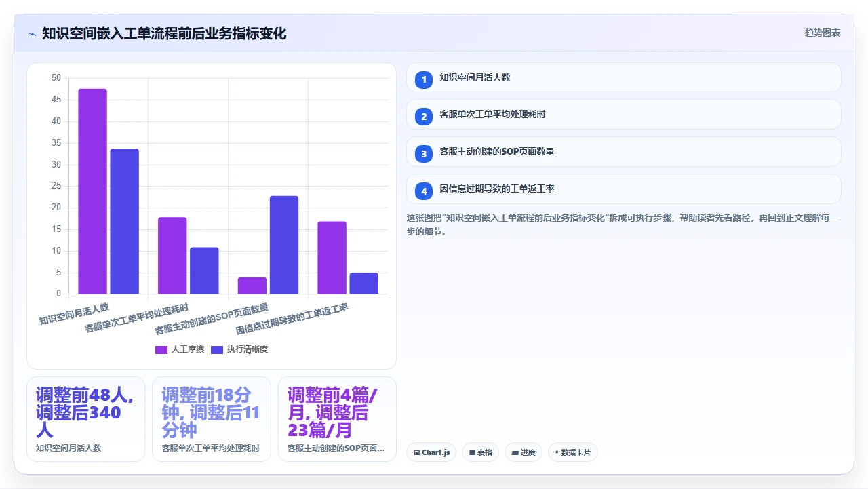
Task: Open the 调整前18分钟 data card
Action: (x=211, y=419)
